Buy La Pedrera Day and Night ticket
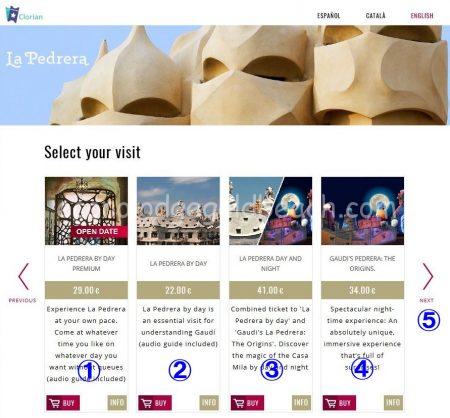This screenshot has width=450, height=418. point(247,403)
